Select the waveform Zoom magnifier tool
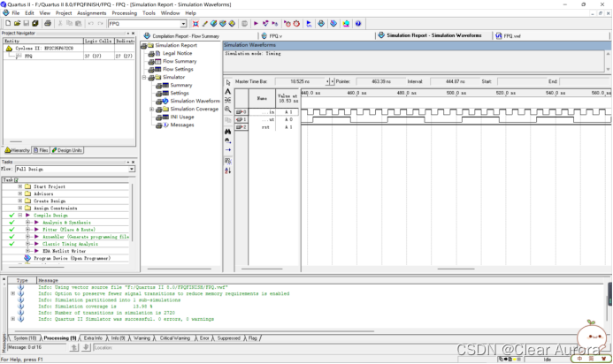Viewport: 613px width, 364px height. [228, 110]
